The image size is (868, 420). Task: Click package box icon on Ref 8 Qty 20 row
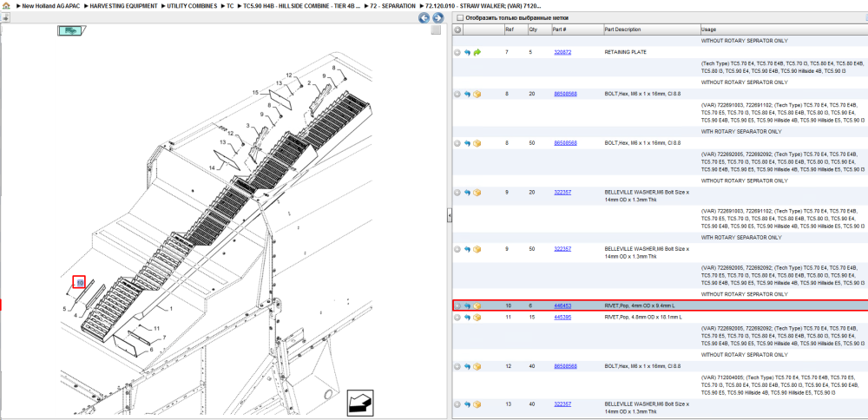coord(477,94)
